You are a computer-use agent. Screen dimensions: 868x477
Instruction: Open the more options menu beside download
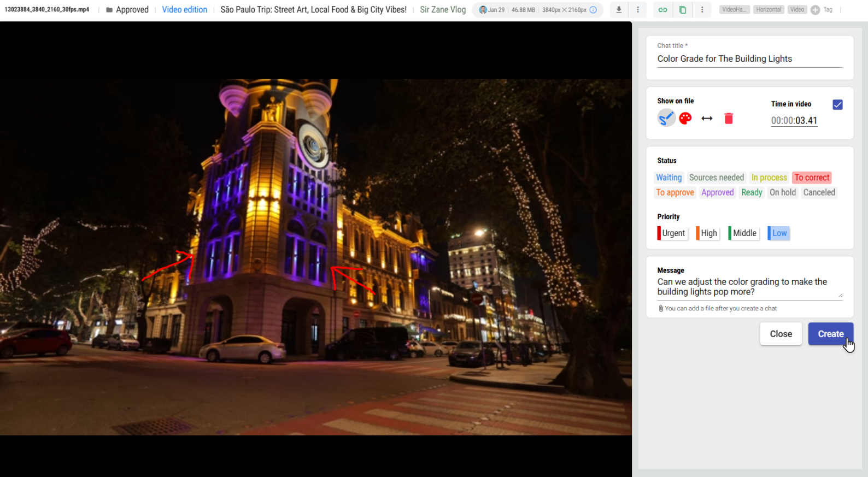click(x=638, y=10)
